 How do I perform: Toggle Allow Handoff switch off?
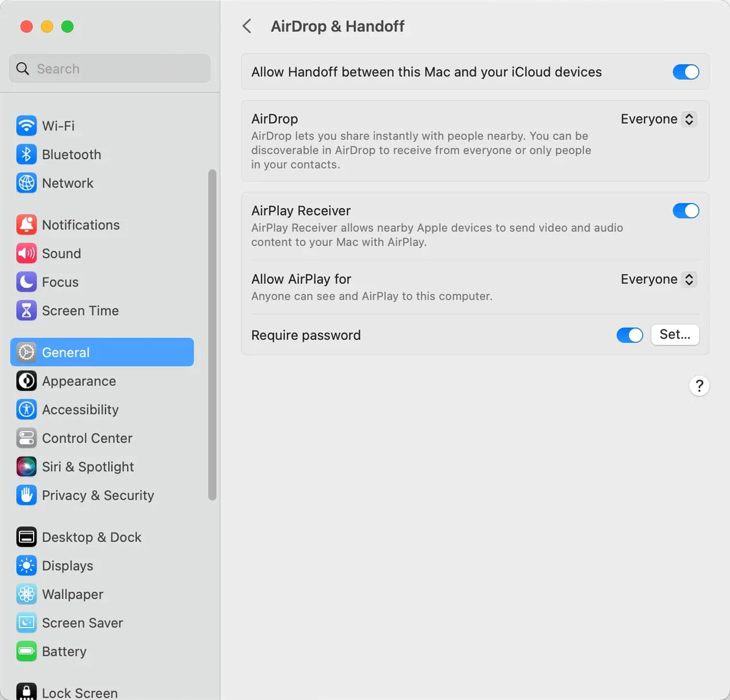(x=686, y=72)
